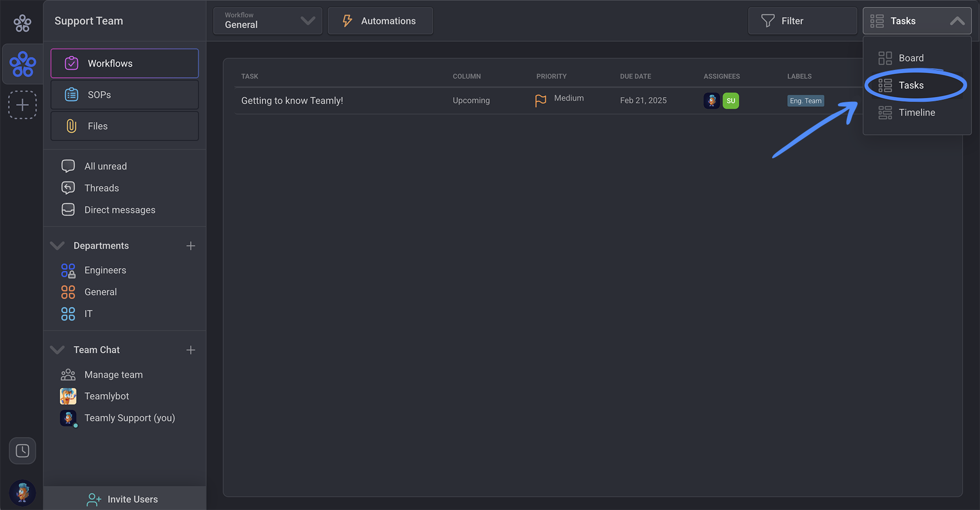Click the All unread chat bubble icon

coord(68,166)
